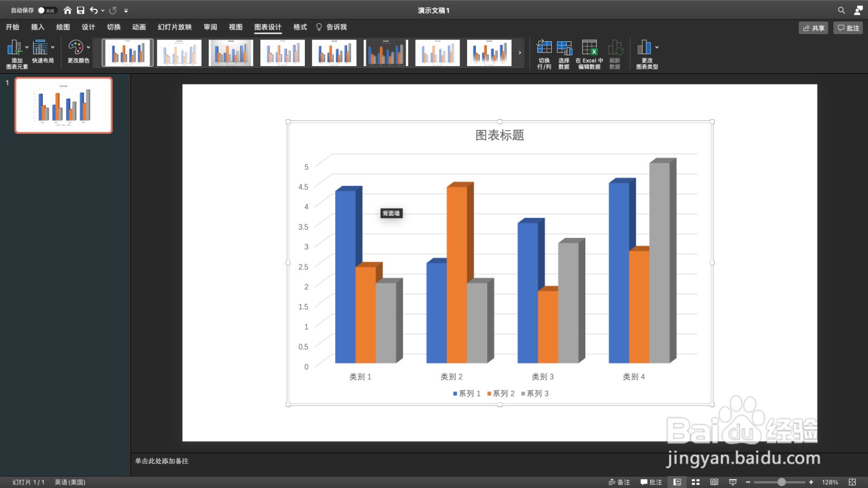Select the fourth chart style thumbnail

(x=282, y=53)
